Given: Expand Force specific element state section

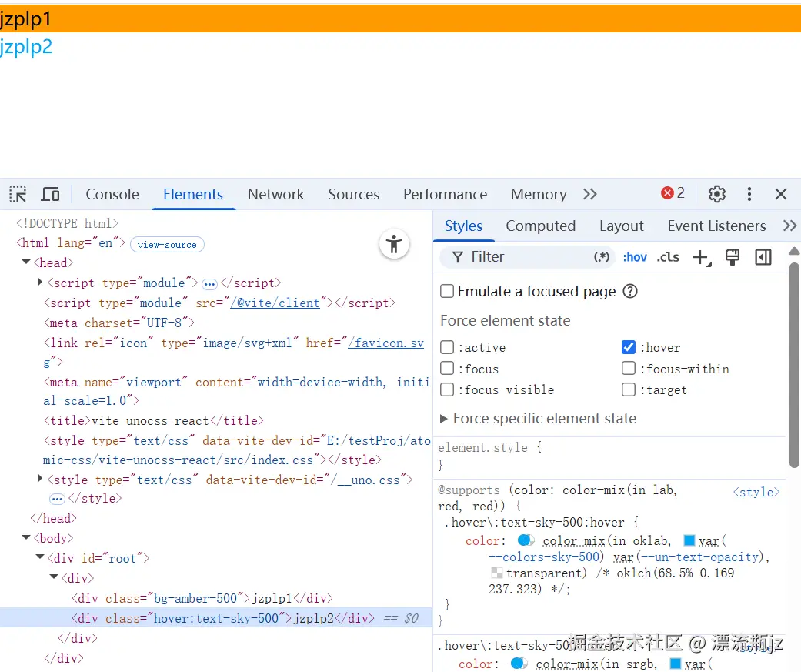Looking at the screenshot, I should (443, 419).
